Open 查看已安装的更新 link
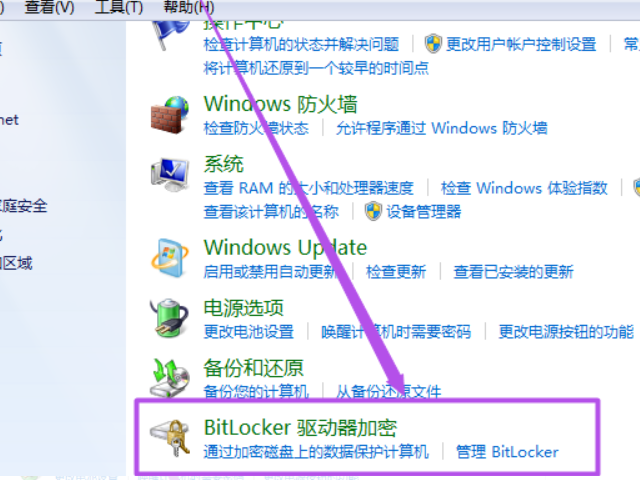 coord(513,272)
